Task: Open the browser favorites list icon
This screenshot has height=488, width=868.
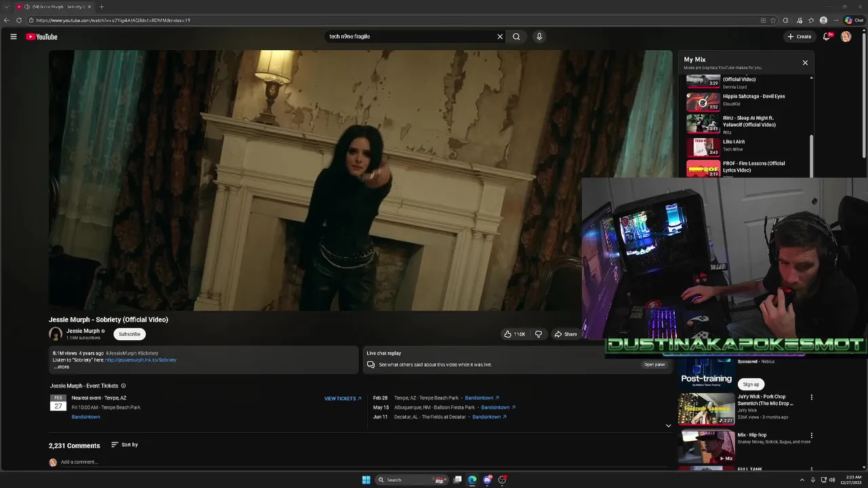Action: pos(811,20)
